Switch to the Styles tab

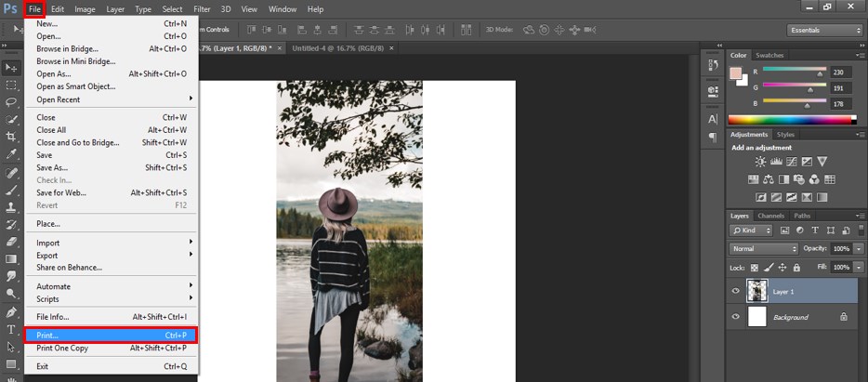click(x=785, y=135)
